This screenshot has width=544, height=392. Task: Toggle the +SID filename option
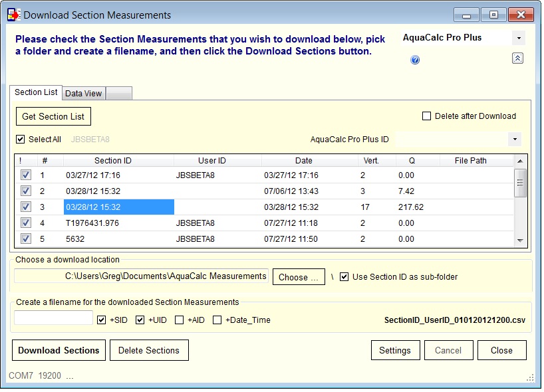pyautogui.click(x=101, y=320)
